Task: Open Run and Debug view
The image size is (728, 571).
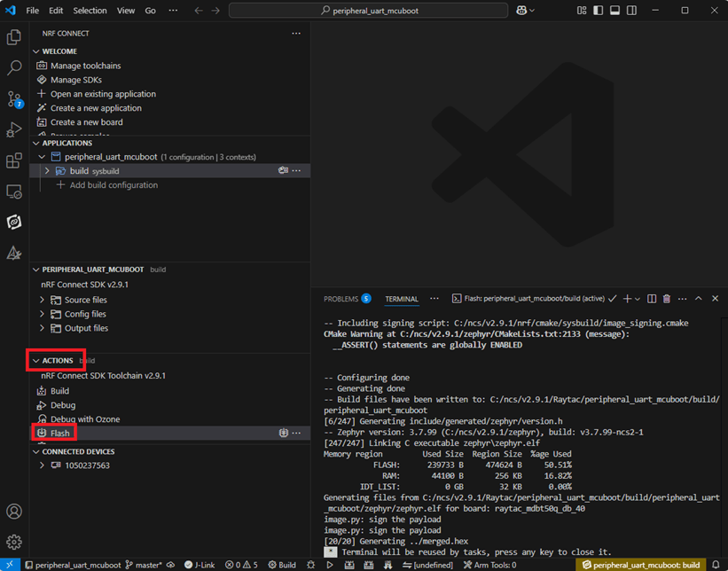Action: point(14,129)
